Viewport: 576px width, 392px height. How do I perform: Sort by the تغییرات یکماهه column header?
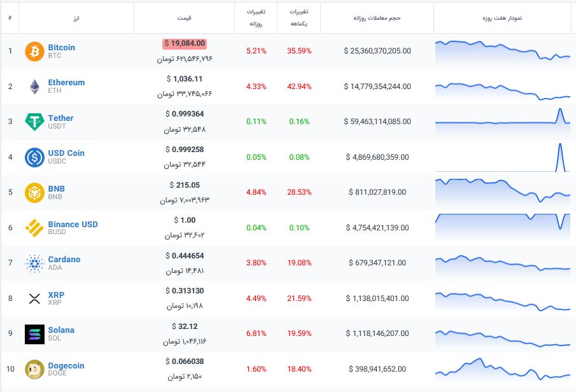299,18
